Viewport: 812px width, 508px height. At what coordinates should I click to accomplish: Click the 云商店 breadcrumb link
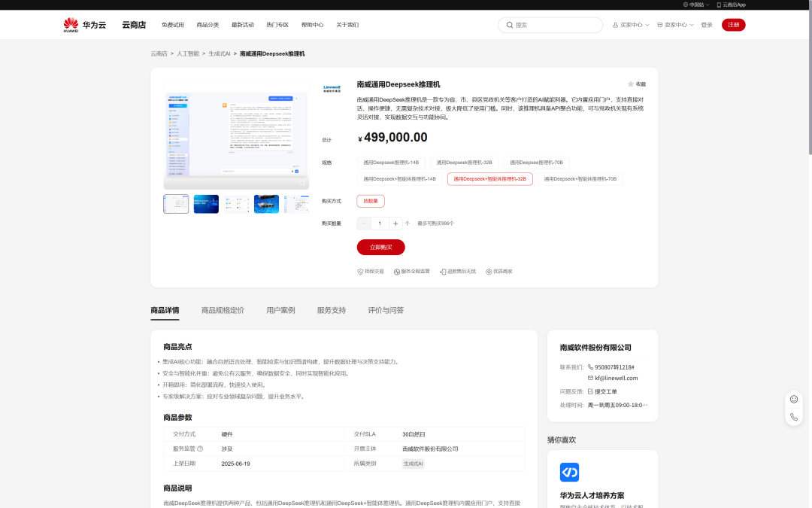click(159, 54)
